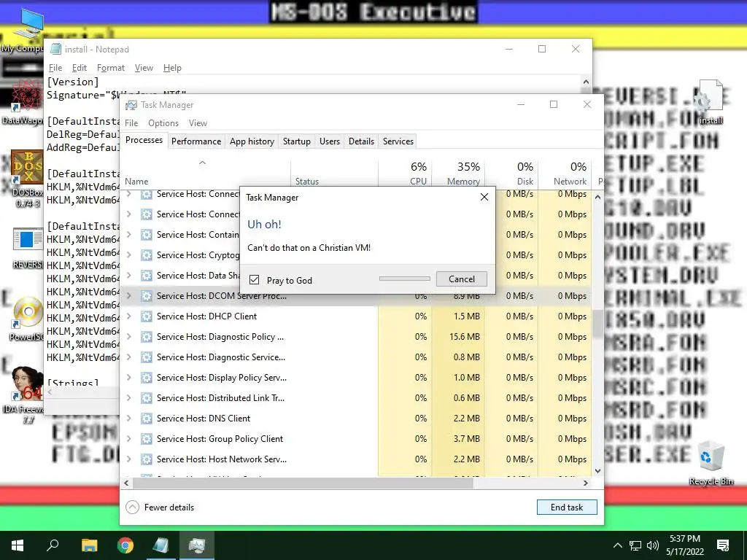747x560 pixels.
Task: Tick the Pray to God checkbox
Action: (x=255, y=280)
